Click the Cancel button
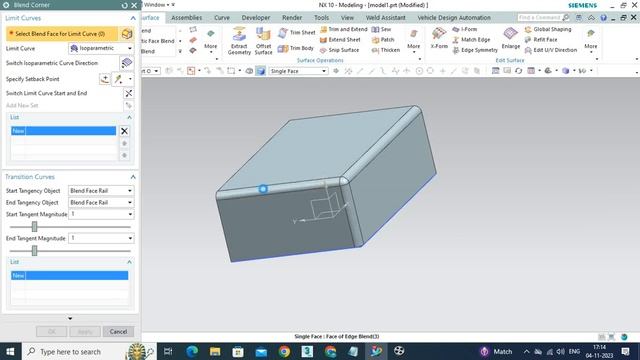The image size is (640, 360). coord(118,331)
